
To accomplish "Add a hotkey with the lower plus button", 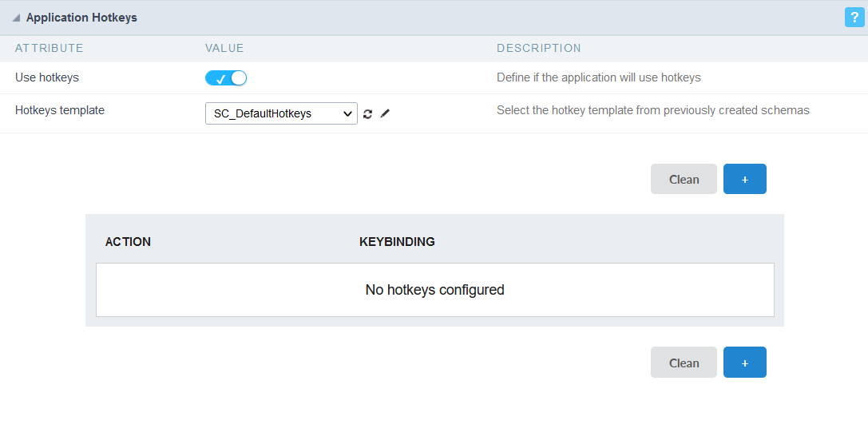I will 744,363.
